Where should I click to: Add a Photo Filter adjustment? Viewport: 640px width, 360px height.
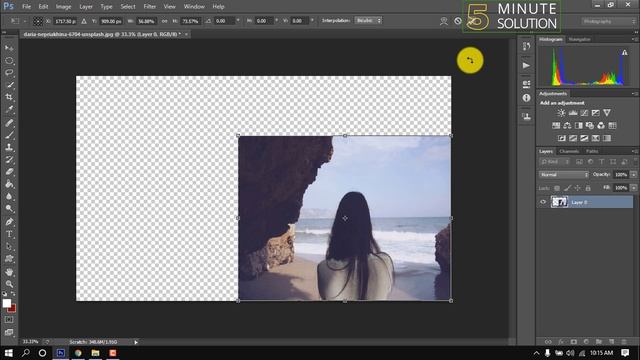[590, 126]
